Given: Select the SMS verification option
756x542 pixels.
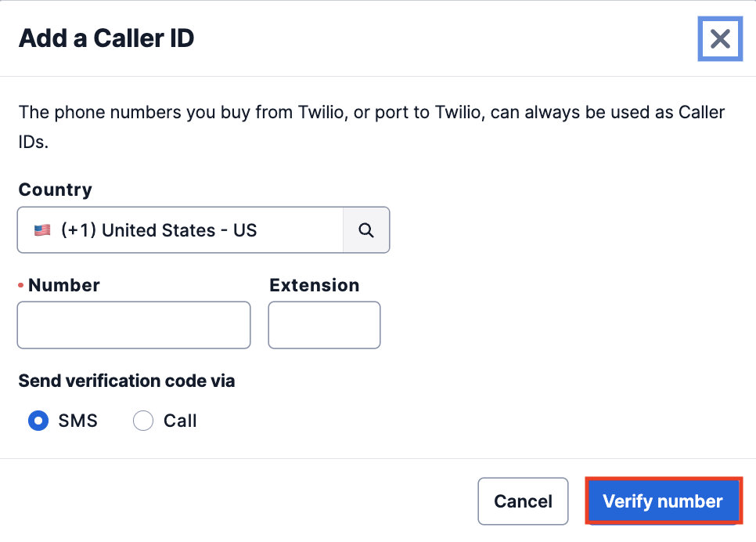Looking at the screenshot, I should (38, 421).
